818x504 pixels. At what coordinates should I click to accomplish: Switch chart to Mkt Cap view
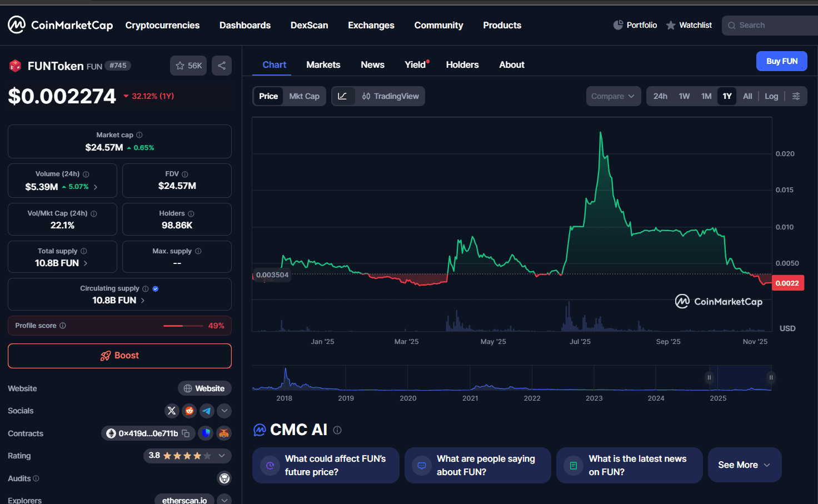[304, 96]
